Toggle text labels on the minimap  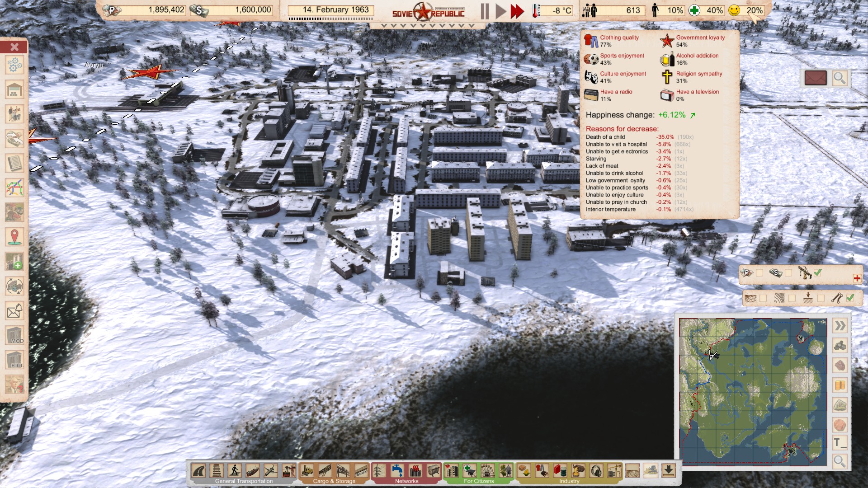840,442
